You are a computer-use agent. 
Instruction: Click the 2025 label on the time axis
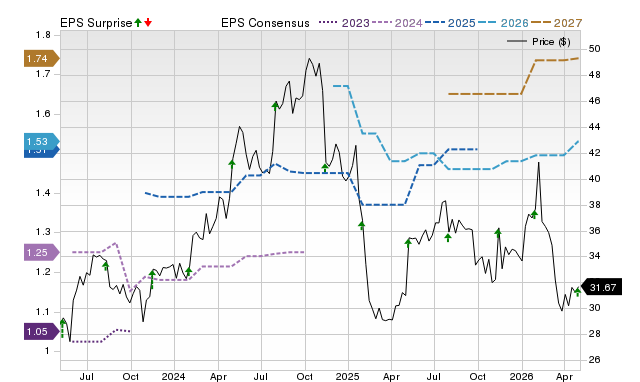pyautogui.click(x=347, y=376)
